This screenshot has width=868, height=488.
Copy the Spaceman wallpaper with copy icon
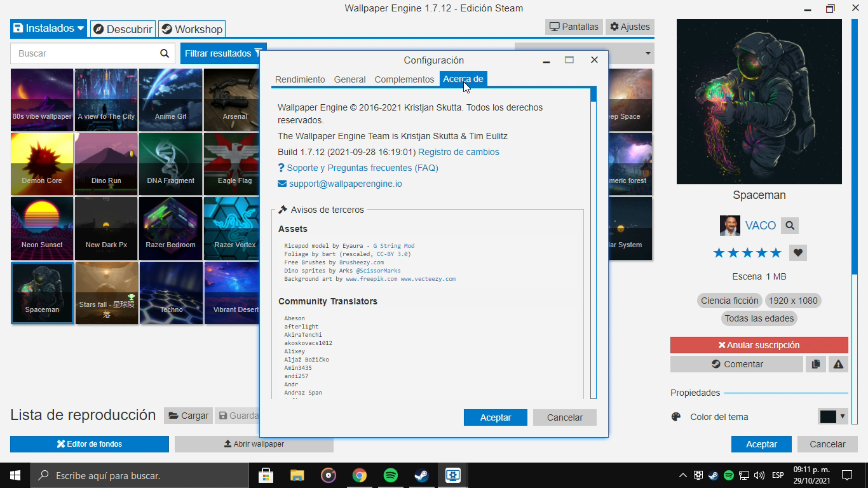(x=816, y=364)
